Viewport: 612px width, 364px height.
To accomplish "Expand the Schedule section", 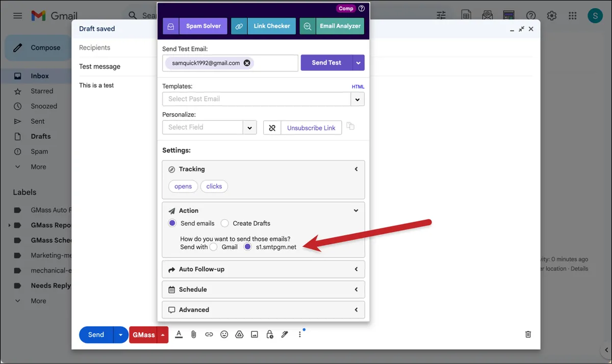I will click(263, 290).
